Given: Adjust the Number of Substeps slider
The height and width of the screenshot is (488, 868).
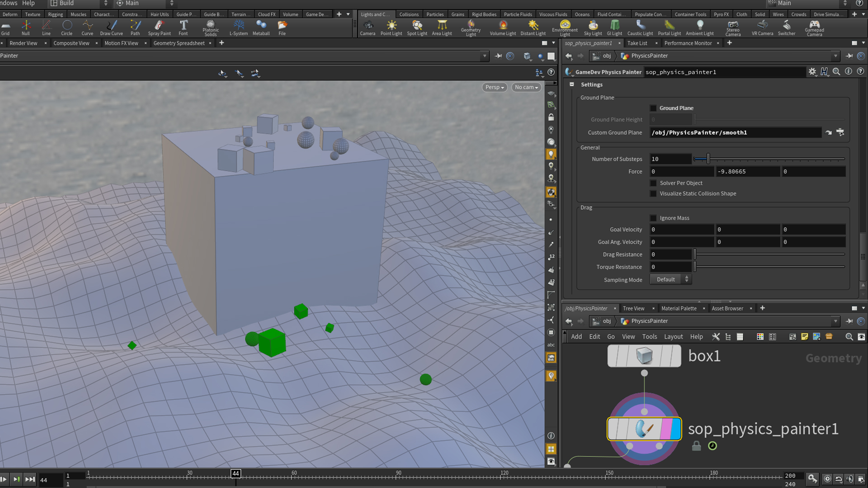Looking at the screenshot, I should coord(708,159).
